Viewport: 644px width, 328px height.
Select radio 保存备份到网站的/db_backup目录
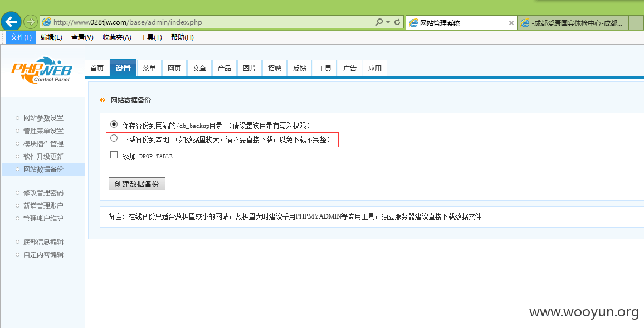(x=114, y=124)
